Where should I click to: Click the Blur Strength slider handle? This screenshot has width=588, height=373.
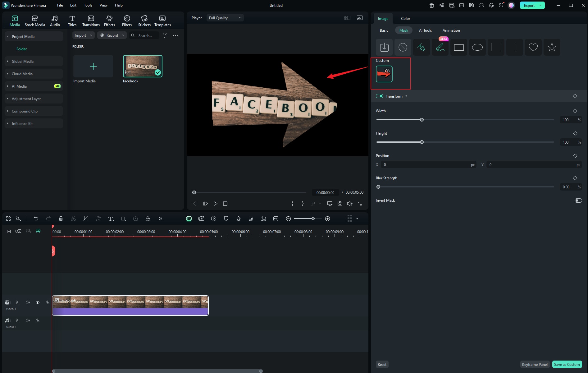pyautogui.click(x=378, y=187)
